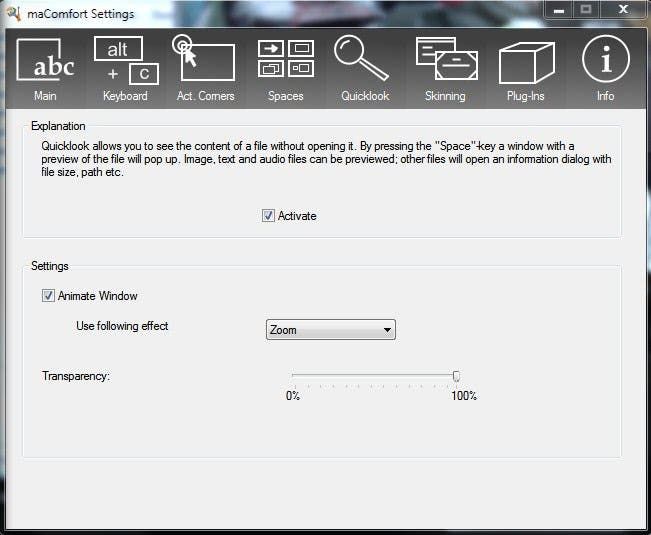Click the 100% label under slider
This screenshot has width=651, height=535.
[x=464, y=396]
